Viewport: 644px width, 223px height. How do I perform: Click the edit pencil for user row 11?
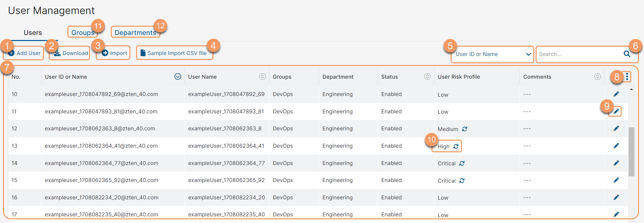616,111
